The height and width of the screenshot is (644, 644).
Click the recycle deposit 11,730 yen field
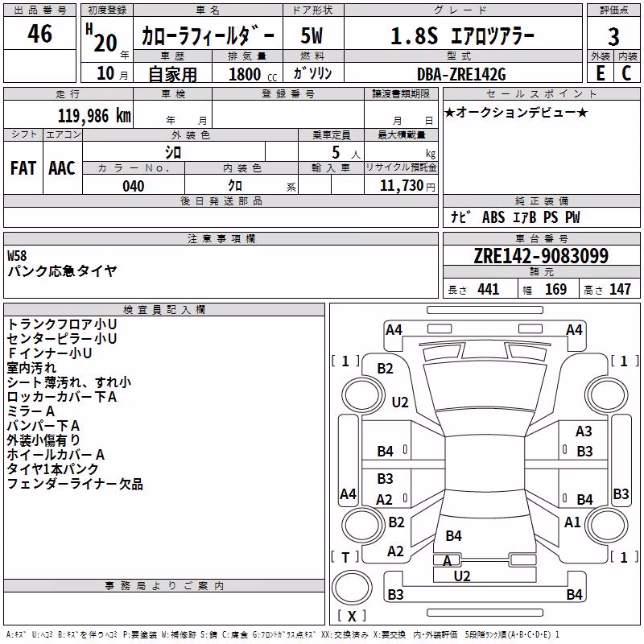[x=401, y=185]
